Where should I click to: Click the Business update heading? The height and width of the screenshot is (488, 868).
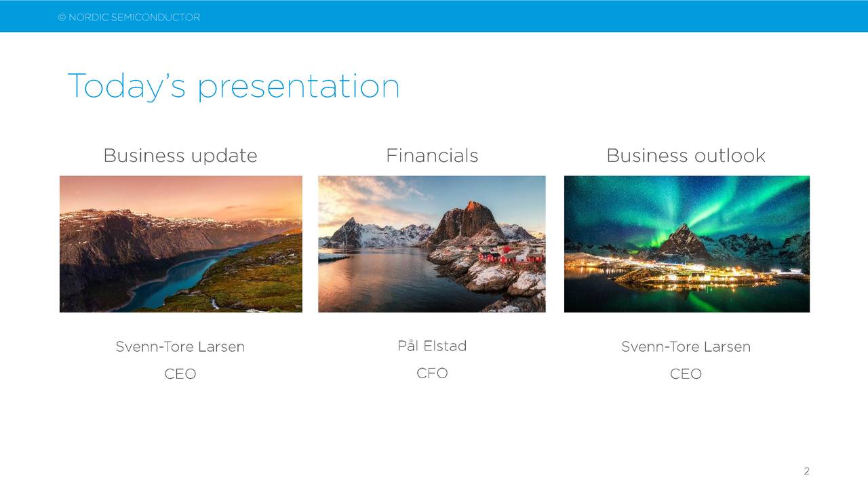click(x=180, y=156)
